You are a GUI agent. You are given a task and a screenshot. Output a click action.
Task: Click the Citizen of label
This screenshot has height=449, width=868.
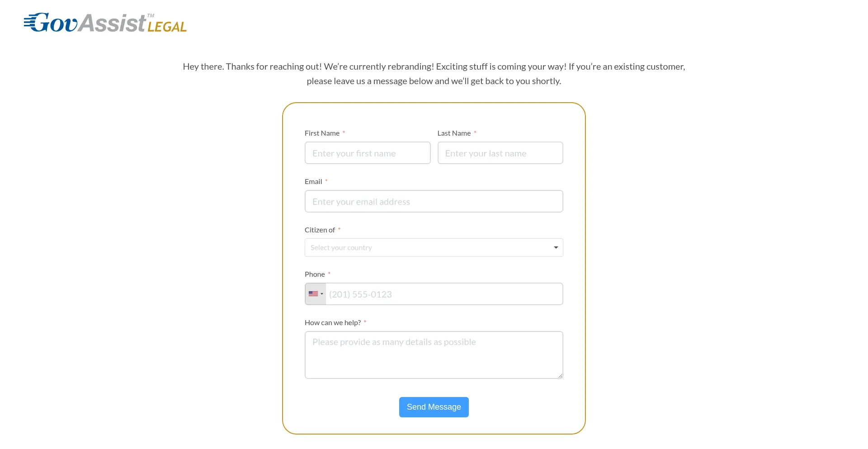point(320,230)
